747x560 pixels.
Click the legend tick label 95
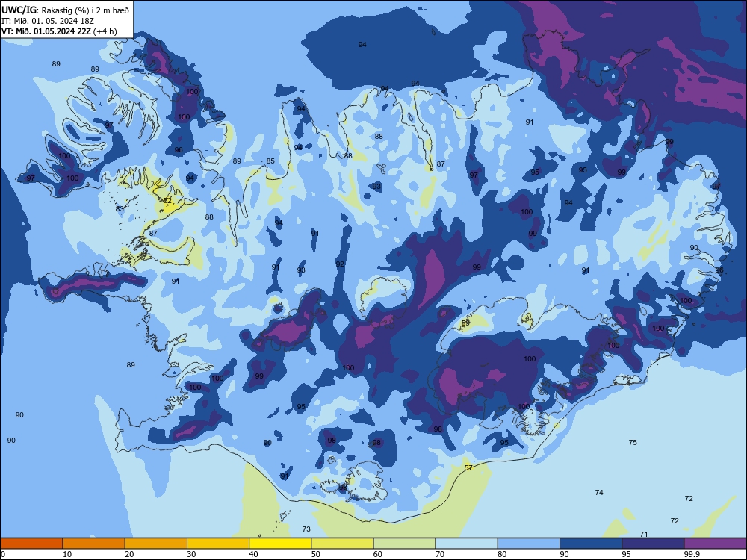(625, 554)
